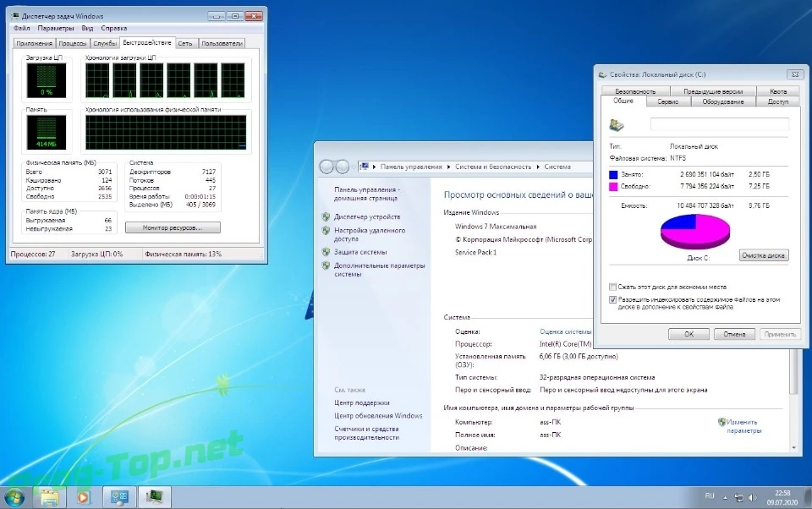Switch to Службы tab
Viewport: 812px width, 509px height.
pyautogui.click(x=105, y=43)
